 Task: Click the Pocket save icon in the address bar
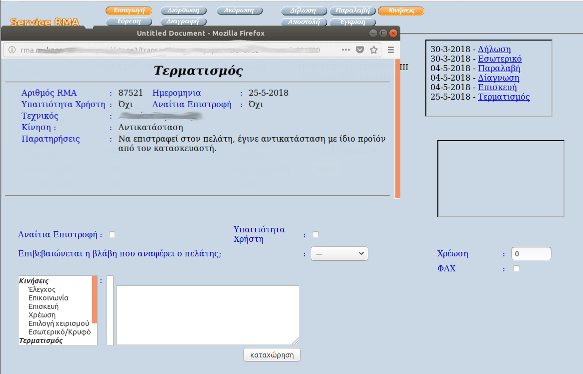(360, 50)
